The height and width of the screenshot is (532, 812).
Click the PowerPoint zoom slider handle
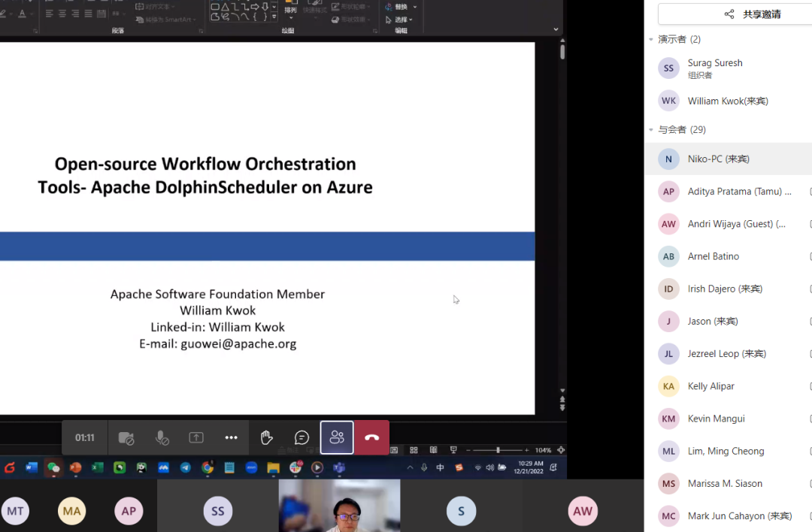[x=498, y=450]
